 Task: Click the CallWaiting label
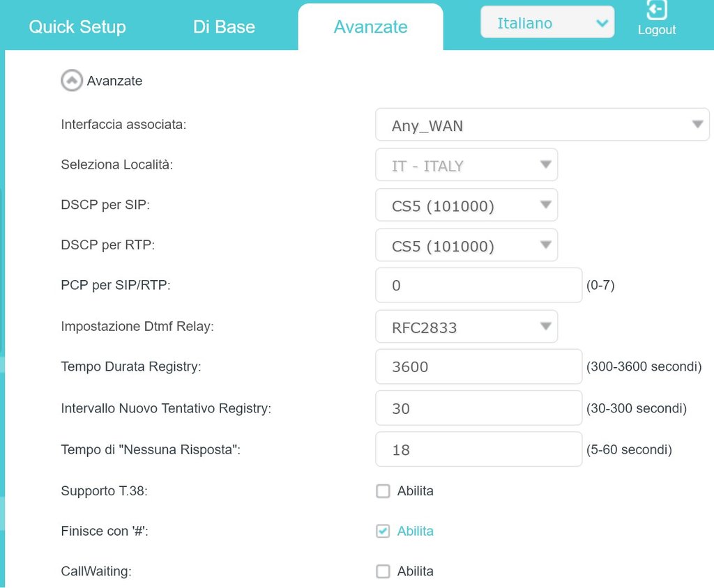(96, 571)
